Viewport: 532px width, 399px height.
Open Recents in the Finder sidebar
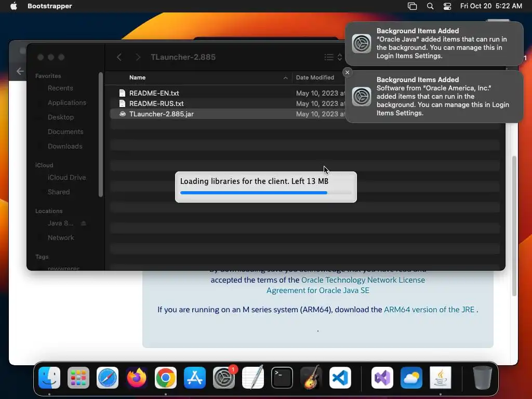click(60, 88)
